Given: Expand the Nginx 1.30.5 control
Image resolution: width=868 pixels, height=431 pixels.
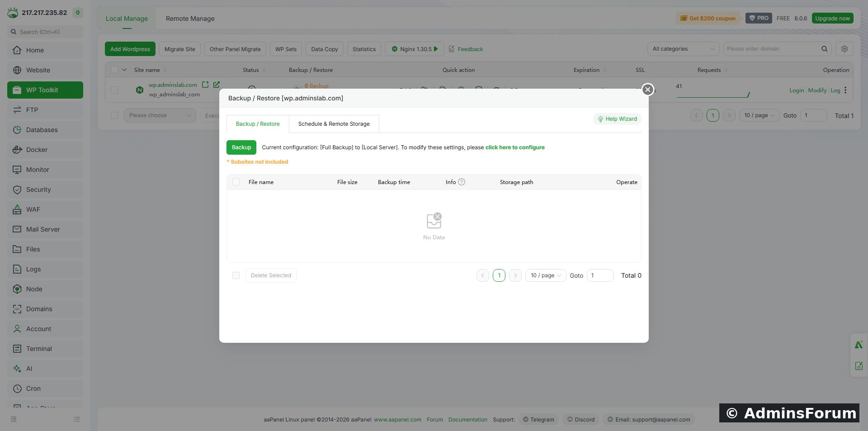Looking at the screenshot, I should [415, 49].
